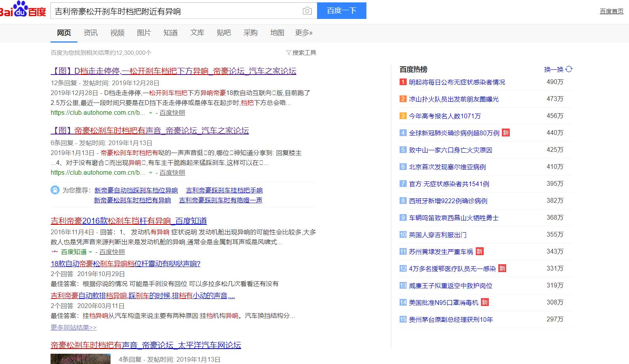This screenshot has height=364, width=629.
Task: Expand dropdown arrow next to 百度知道 source
Action: (x=90, y=252)
